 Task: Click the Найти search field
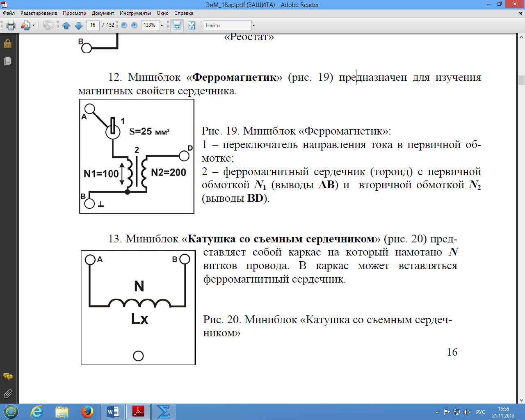(x=228, y=25)
